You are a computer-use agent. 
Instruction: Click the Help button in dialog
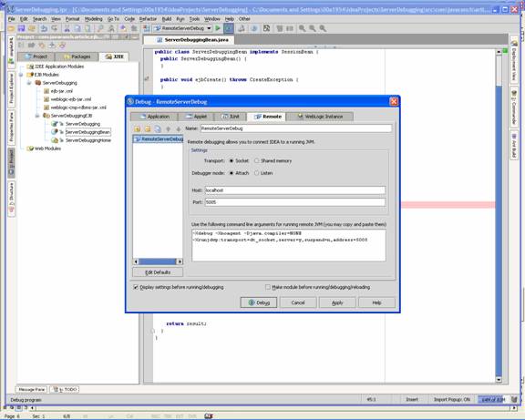[x=376, y=302]
